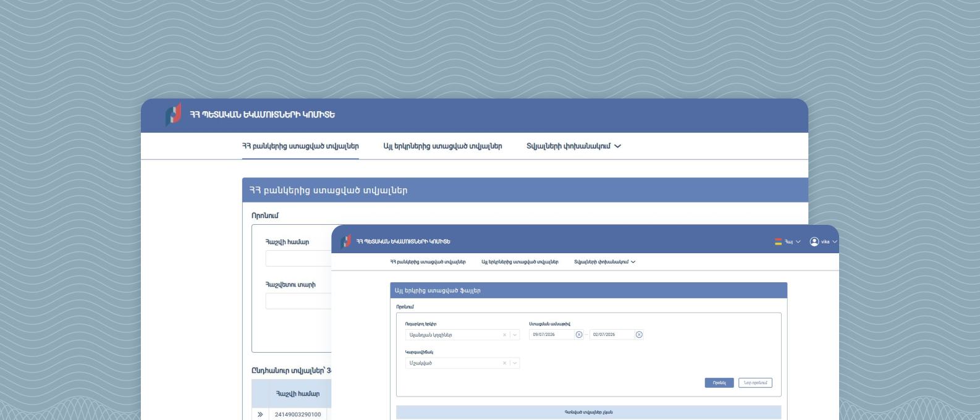The height and width of the screenshot is (420, 980).
Task: Clear the Ալանդյան կղզիներ country selection with its X
Action: pyautogui.click(x=504, y=335)
